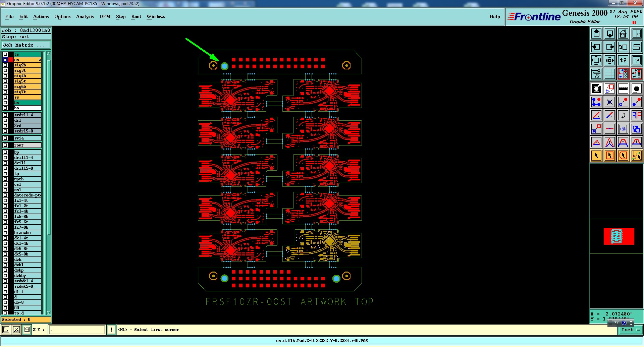Click the layer list scroll up arrow
The image size is (644, 347).
click(x=49, y=54)
